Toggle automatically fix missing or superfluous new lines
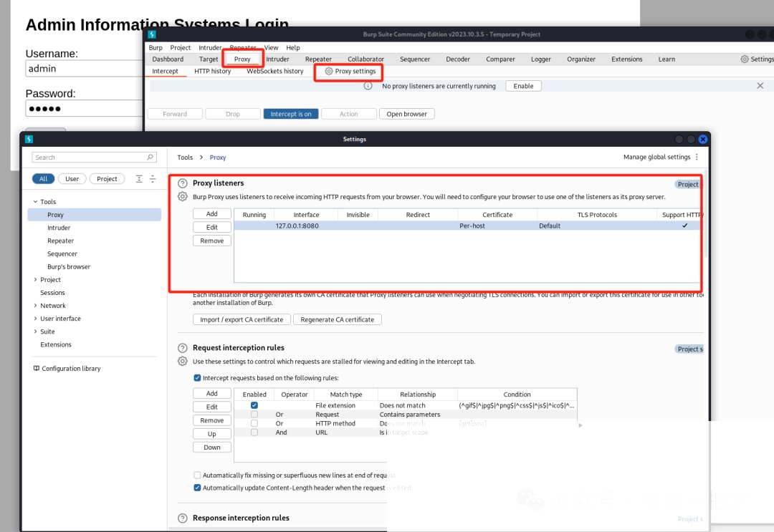 198,475
